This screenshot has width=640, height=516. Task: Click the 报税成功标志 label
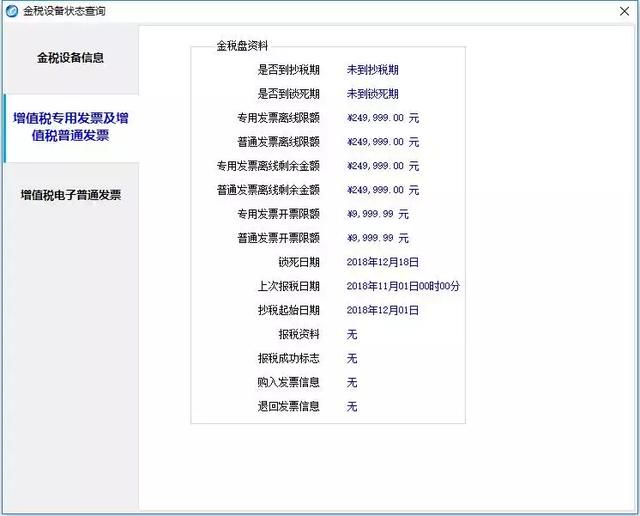point(289,358)
